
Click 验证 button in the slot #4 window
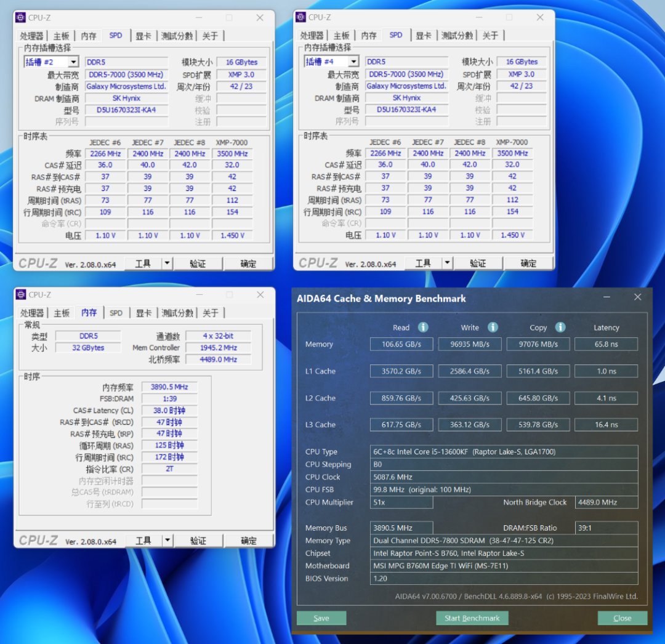478,264
